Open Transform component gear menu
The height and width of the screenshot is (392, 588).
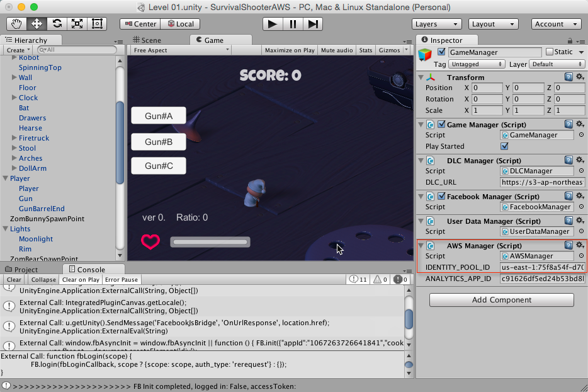coord(580,77)
